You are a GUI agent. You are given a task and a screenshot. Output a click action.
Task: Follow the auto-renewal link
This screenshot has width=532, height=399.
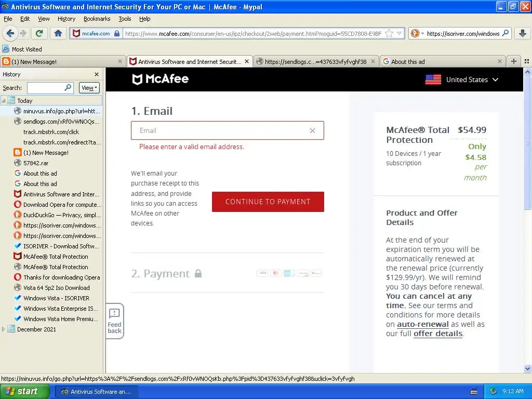tap(423, 324)
